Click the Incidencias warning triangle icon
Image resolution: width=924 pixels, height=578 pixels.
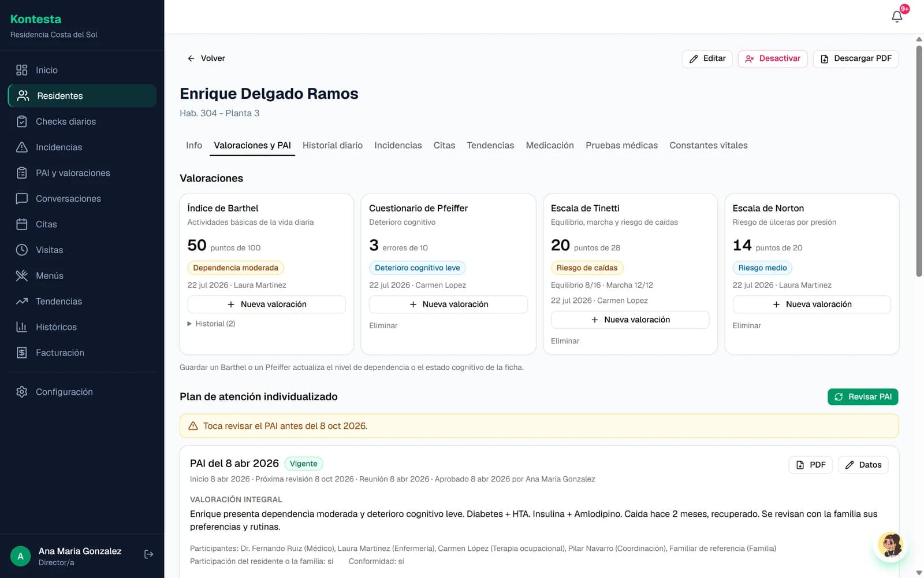22,147
